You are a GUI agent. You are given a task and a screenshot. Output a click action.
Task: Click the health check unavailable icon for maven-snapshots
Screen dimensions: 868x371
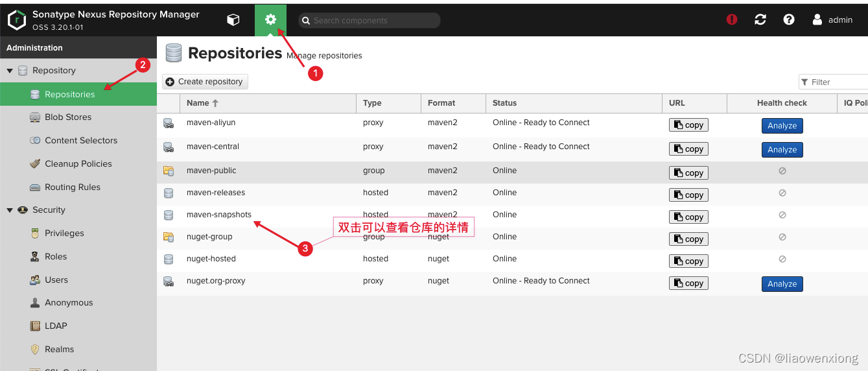pos(782,215)
